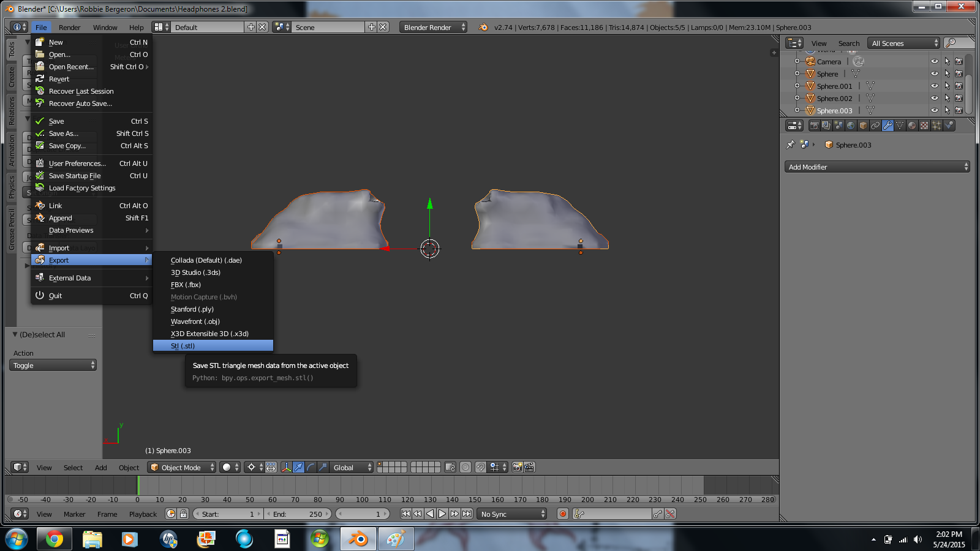Open pivot point selector dropdown
This screenshot has width=980, height=551.
(x=254, y=467)
